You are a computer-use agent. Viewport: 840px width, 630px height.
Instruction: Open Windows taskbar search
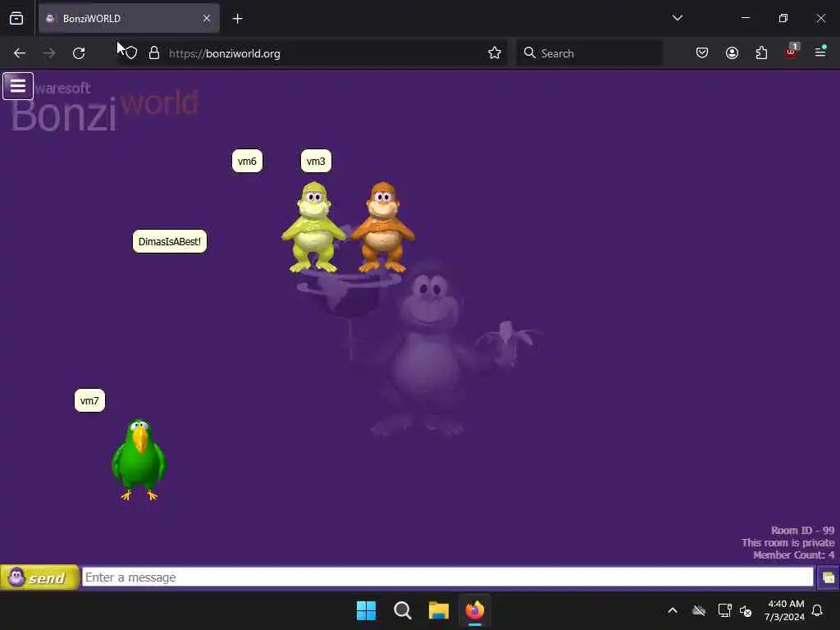402,610
